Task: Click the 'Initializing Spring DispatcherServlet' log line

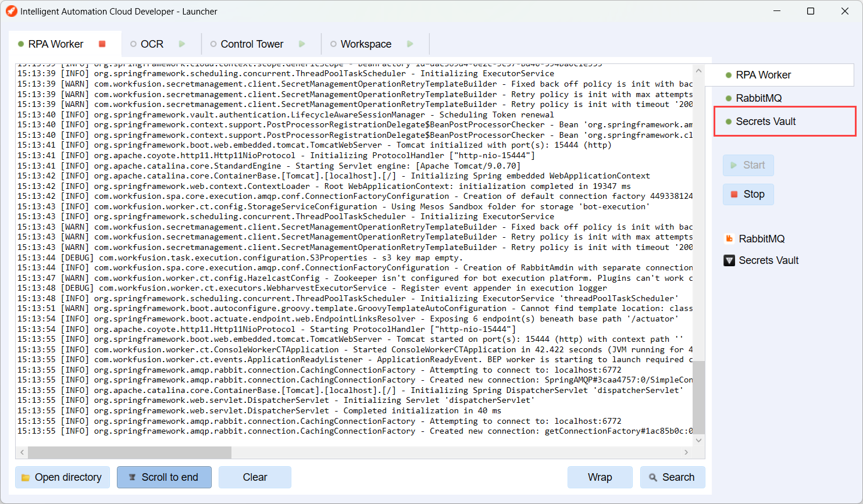Action: click(x=350, y=390)
